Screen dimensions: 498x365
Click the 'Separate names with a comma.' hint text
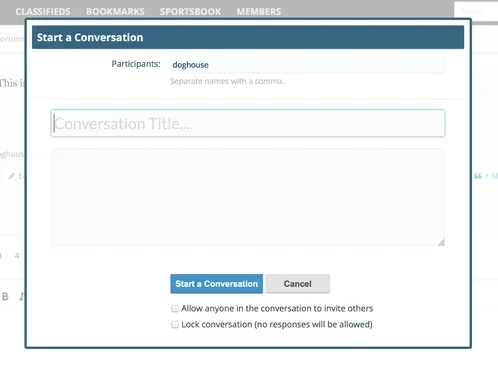(x=227, y=81)
